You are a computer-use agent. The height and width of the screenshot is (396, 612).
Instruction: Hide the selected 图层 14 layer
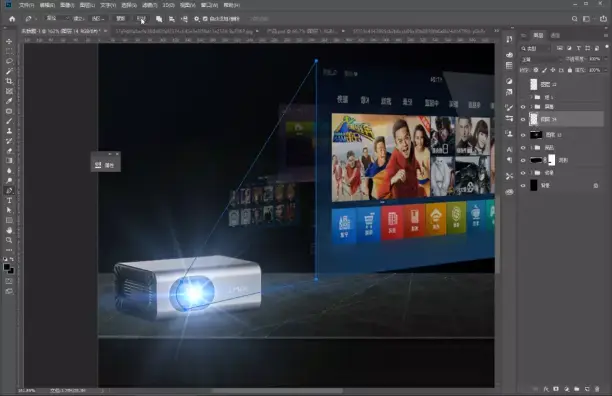523,119
